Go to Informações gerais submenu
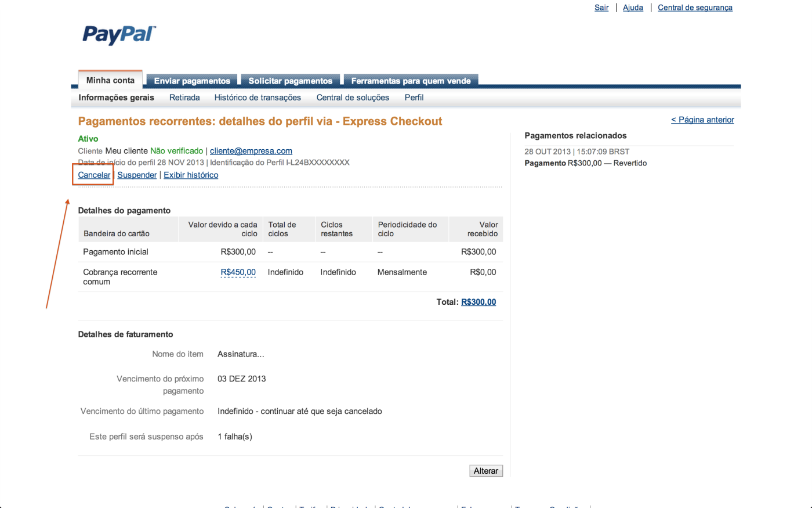Image resolution: width=812 pixels, height=508 pixels. (117, 98)
